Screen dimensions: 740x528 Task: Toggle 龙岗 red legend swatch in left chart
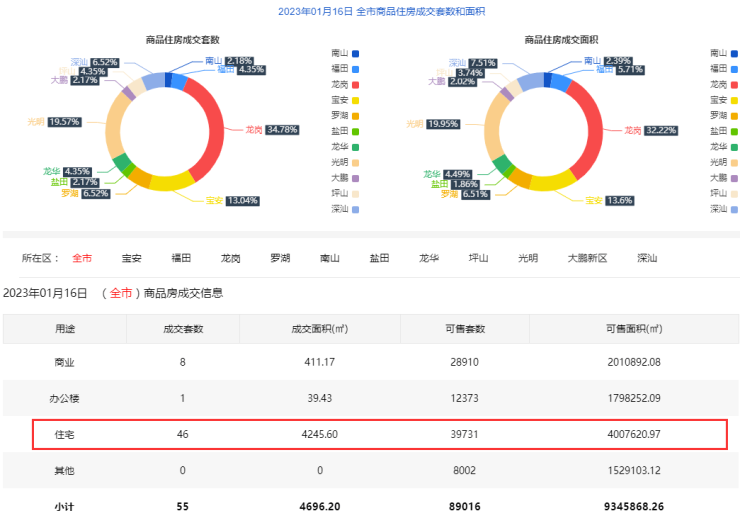(356, 84)
